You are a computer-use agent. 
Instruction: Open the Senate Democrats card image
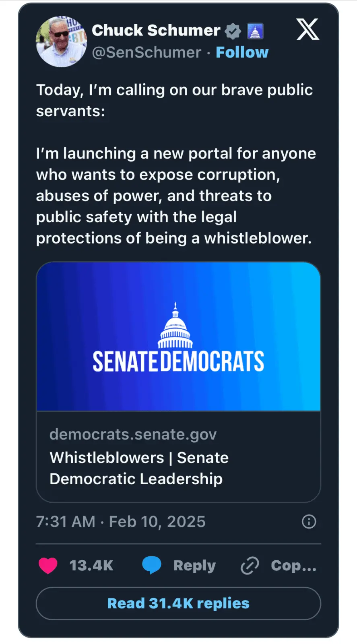(x=178, y=336)
